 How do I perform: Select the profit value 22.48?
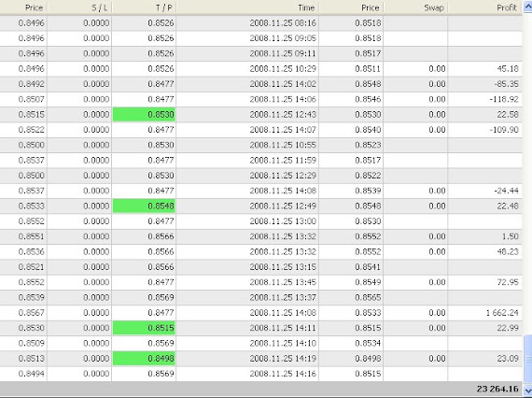(508, 206)
